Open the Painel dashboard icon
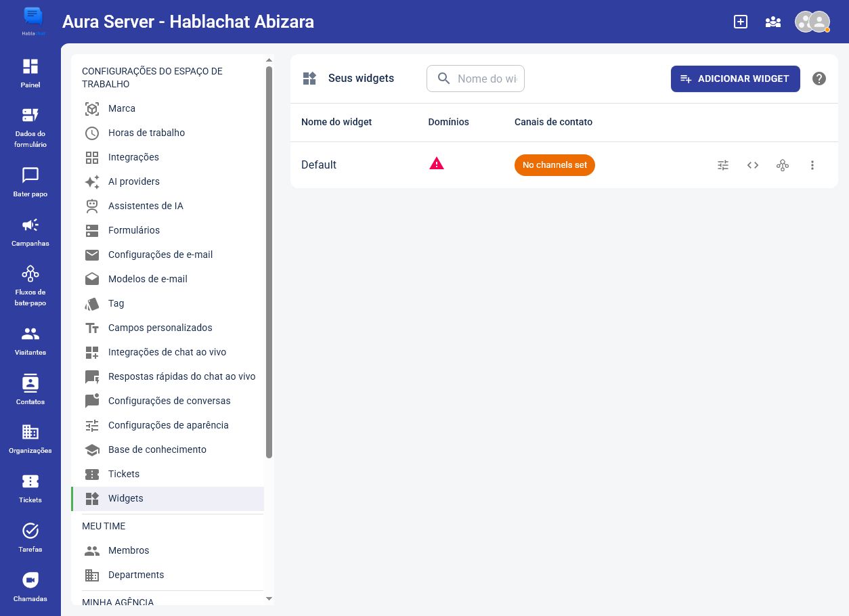849x616 pixels. click(30, 73)
